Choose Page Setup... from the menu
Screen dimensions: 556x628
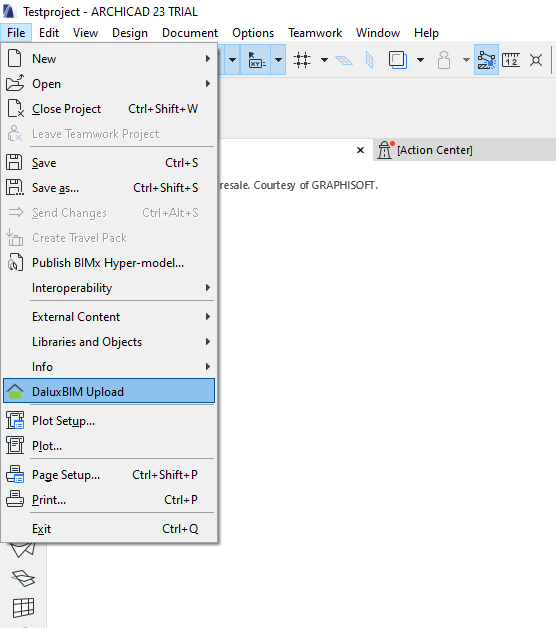point(109,475)
